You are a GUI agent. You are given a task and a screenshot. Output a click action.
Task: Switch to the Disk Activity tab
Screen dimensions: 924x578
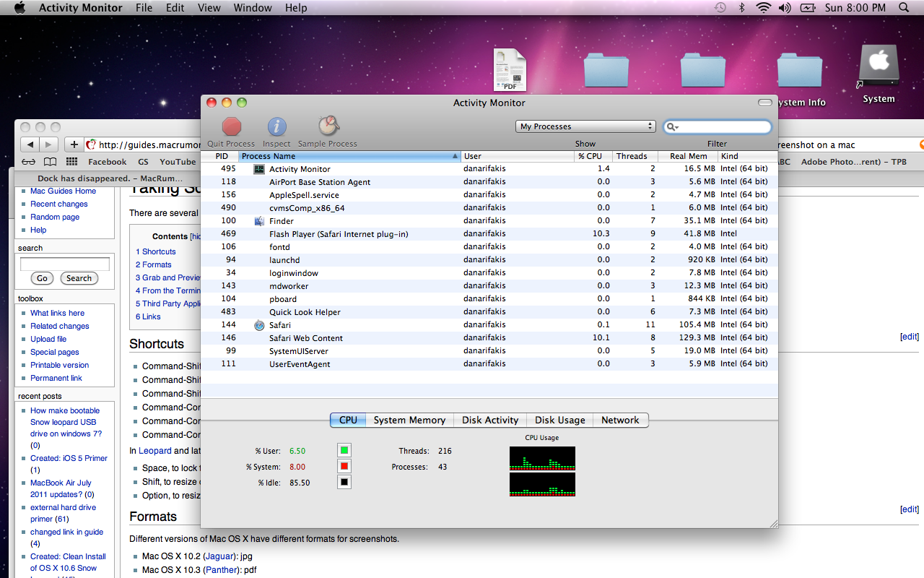490,420
